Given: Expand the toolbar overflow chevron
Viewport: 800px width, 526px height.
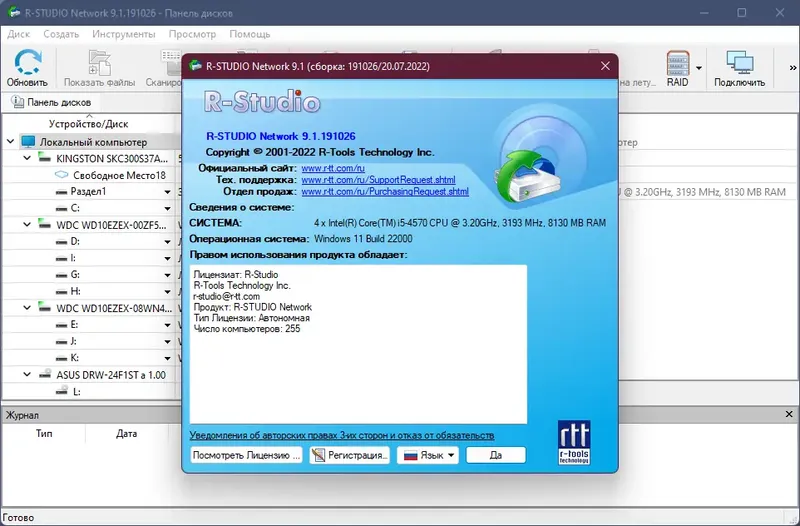Looking at the screenshot, I should point(793,68).
